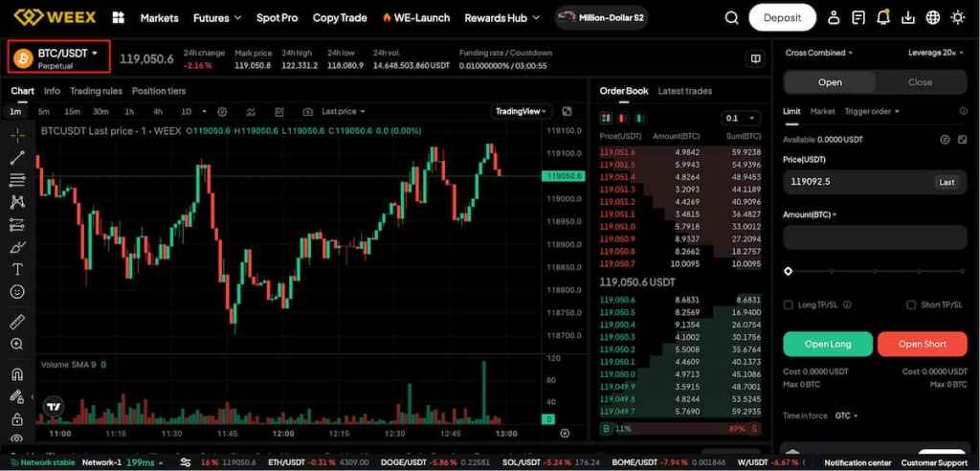Screen dimensions: 980x471
Task: Open the emoji icons tool
Action: coord(17,291)
